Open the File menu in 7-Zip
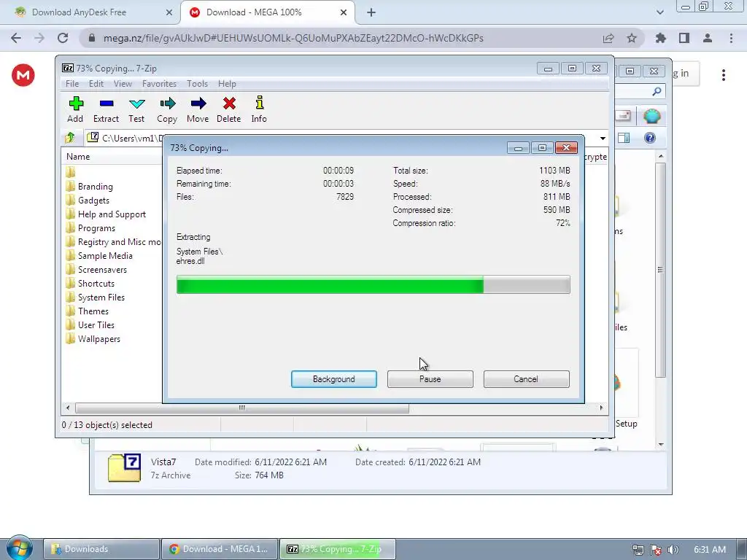 [x=72, y=84]
